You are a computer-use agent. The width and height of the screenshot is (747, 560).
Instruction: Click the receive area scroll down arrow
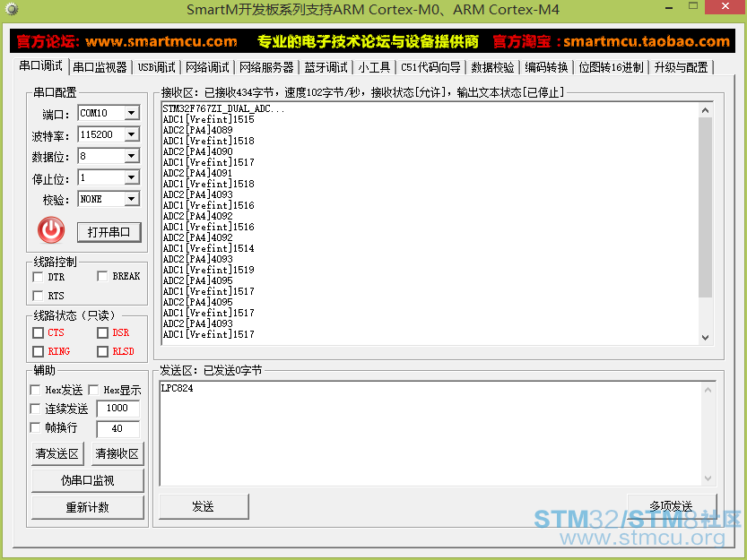705,338
